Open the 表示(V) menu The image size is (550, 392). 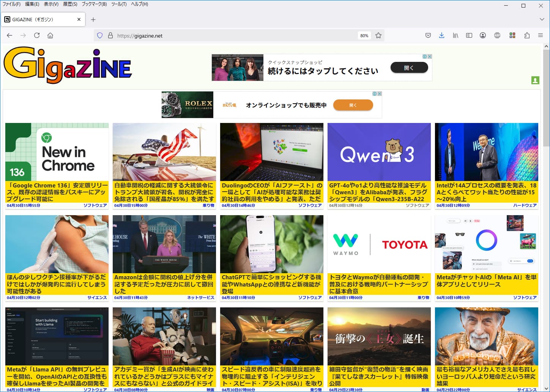pos(51,4)
